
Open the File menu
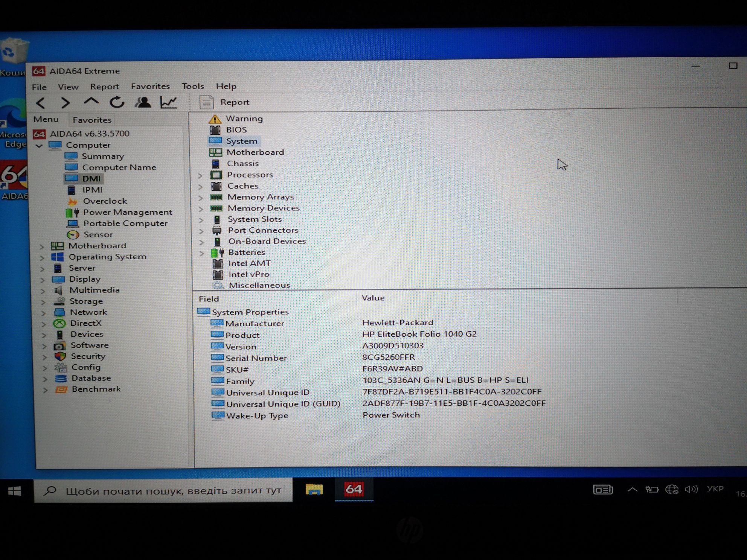click(39, 87)
